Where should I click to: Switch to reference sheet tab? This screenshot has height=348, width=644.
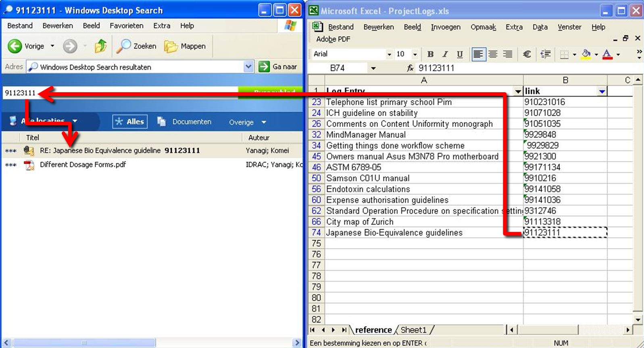pos(373,330)
